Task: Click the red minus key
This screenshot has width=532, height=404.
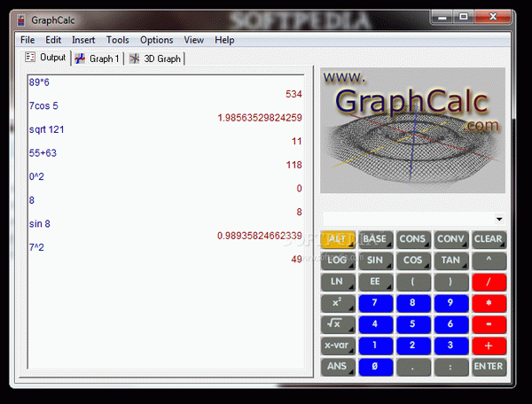Action: point(489,324)
